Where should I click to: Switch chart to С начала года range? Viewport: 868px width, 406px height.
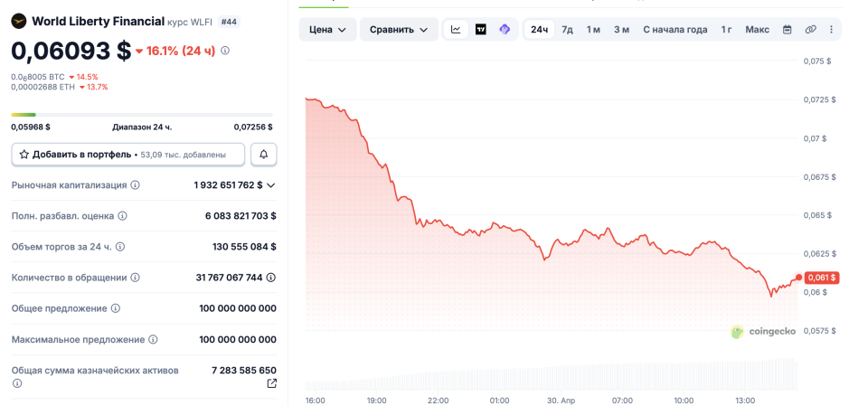(x=675, y=30)
